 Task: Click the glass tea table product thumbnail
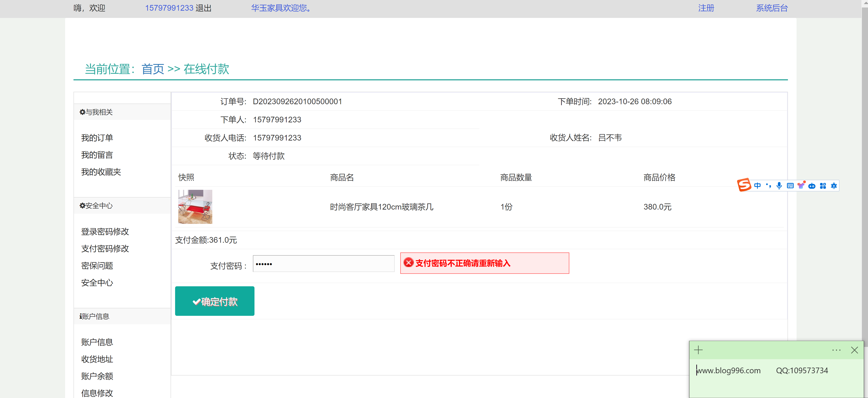[195, 207]
